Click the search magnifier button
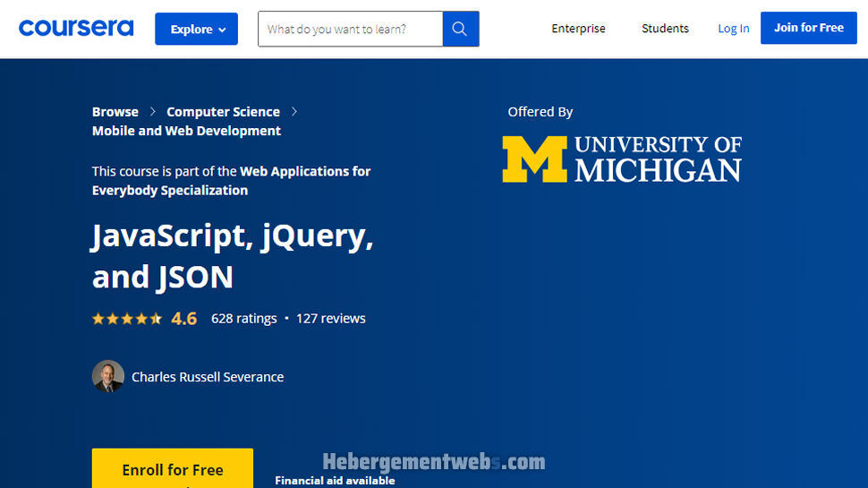Viewport: 868px width, 488px height. (460, 29)
